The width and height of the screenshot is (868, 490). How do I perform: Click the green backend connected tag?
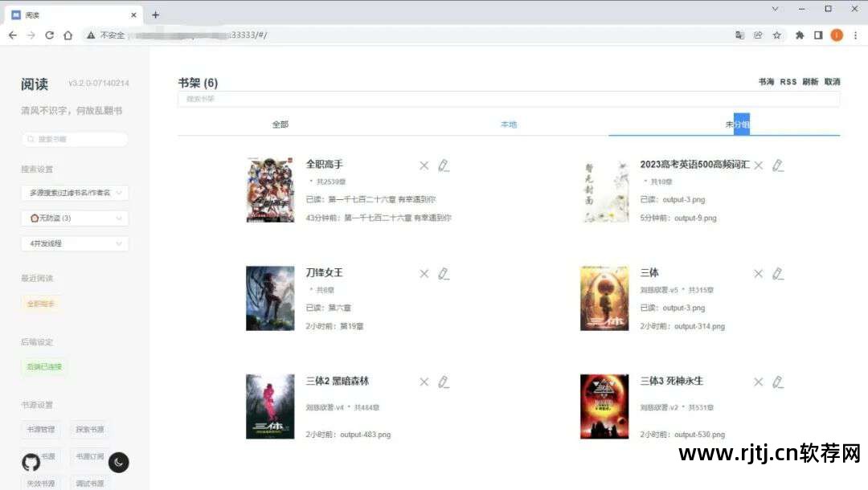coord(44,366)
